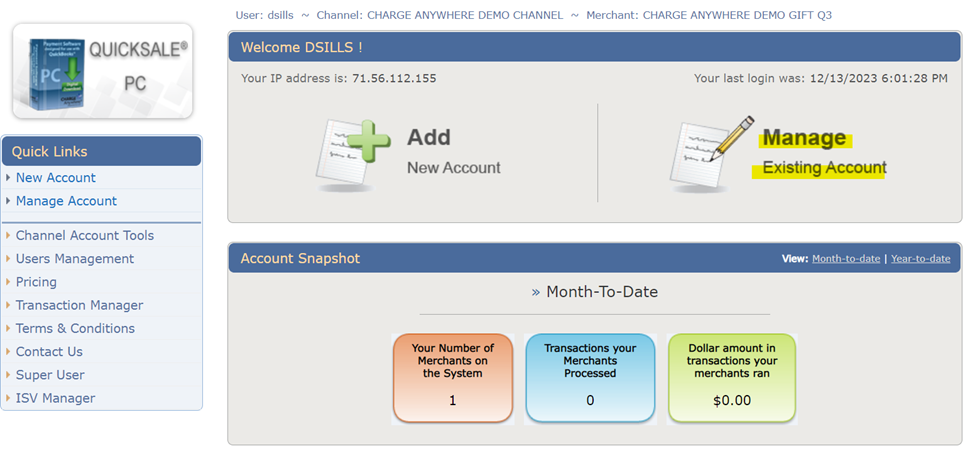This screenshot has height=456, width=975.
Task: Click the blue Transactions Processed tile
Action: (590, 378)
